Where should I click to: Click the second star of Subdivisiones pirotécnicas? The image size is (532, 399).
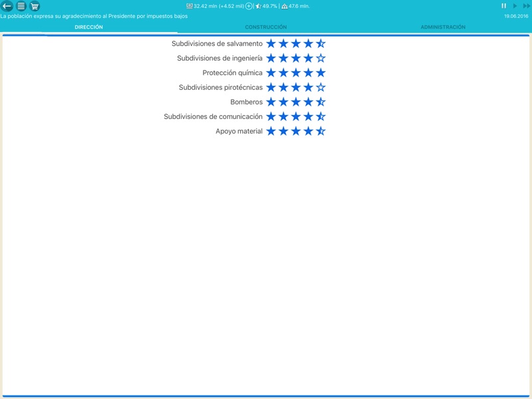283,87
